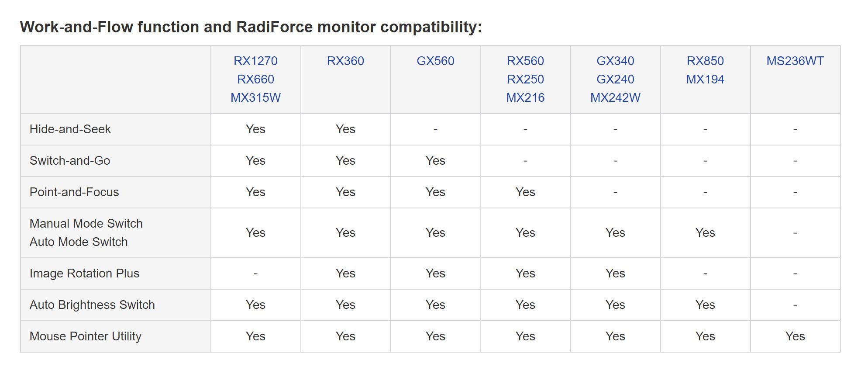Open the RX560 monitor link

point(525,61)
